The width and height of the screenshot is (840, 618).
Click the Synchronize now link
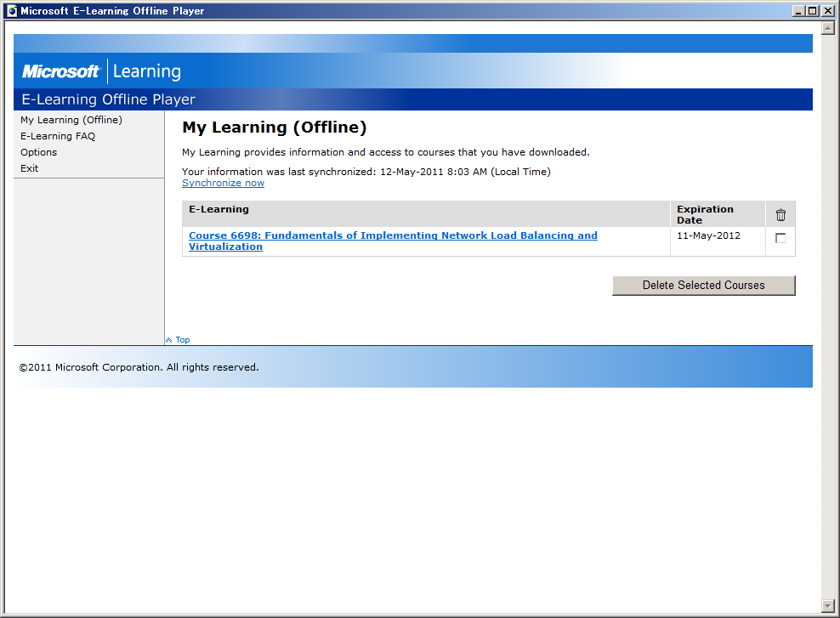(x=223, y=183)
